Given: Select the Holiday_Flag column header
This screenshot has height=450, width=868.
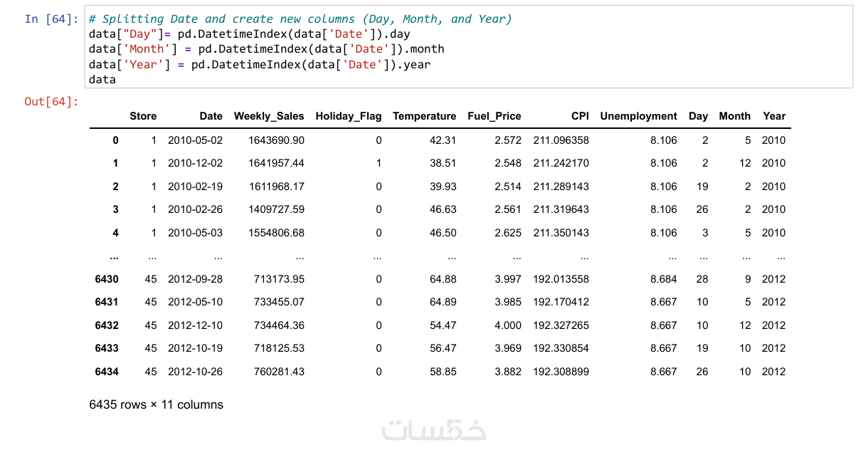Looking at the screenshot, I should coord(349,116).
